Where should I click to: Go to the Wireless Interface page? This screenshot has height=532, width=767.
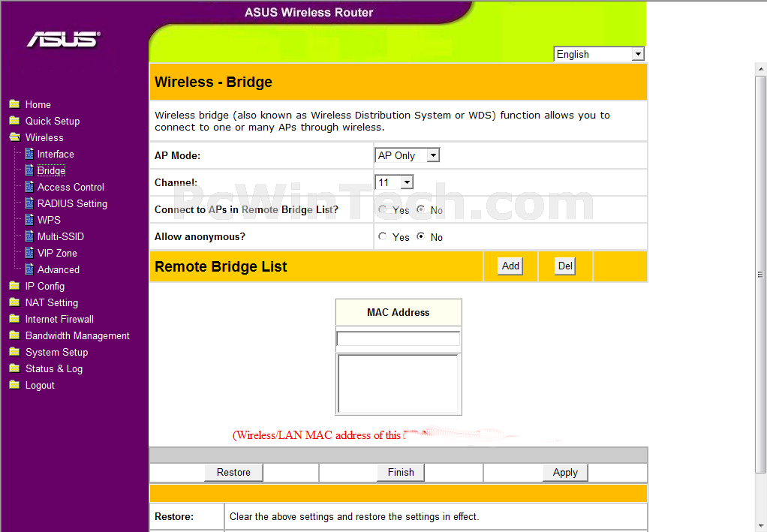coord(56,154)
